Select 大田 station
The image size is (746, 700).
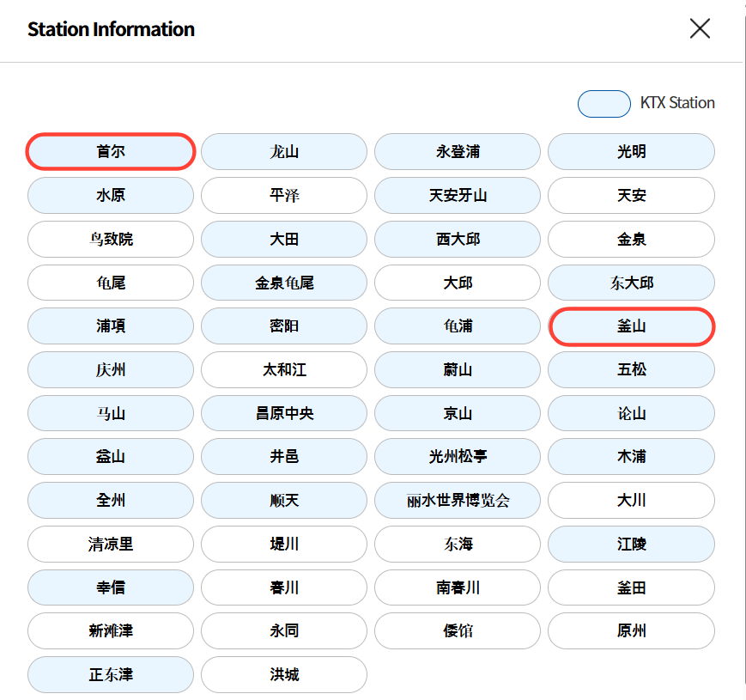pyautogui.click(x=284, y=239)
